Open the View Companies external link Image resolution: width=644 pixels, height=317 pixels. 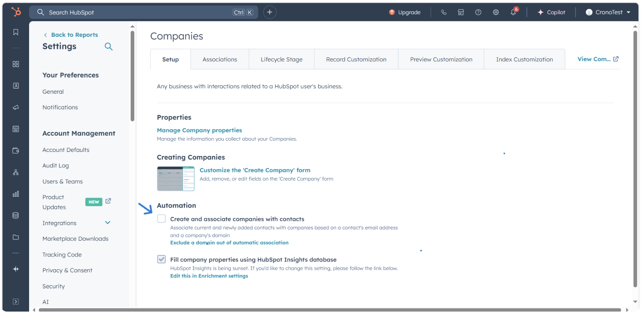(598, 59)
